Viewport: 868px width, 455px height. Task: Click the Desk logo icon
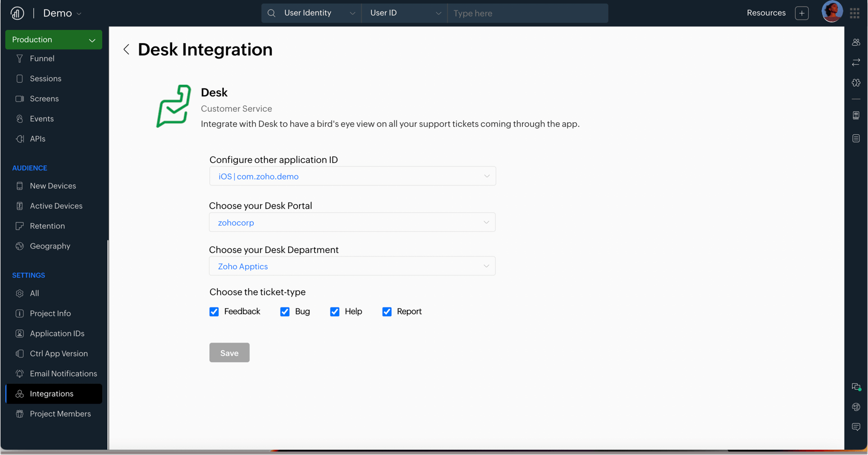point(173,106)
